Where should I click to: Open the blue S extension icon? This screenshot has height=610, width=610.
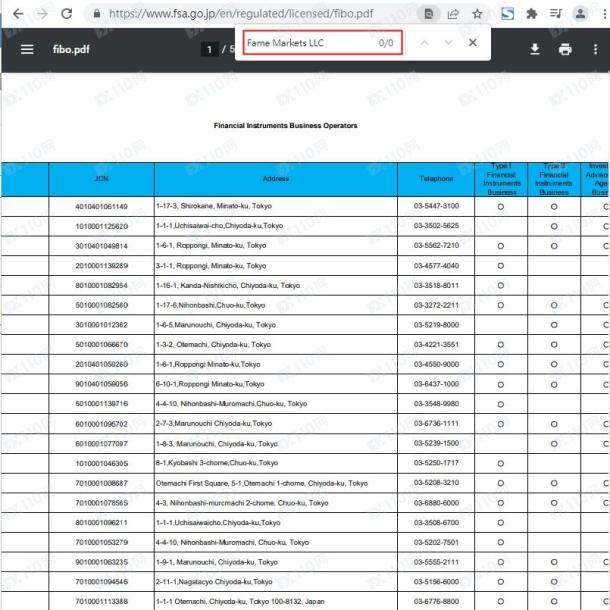pos(507,14)
